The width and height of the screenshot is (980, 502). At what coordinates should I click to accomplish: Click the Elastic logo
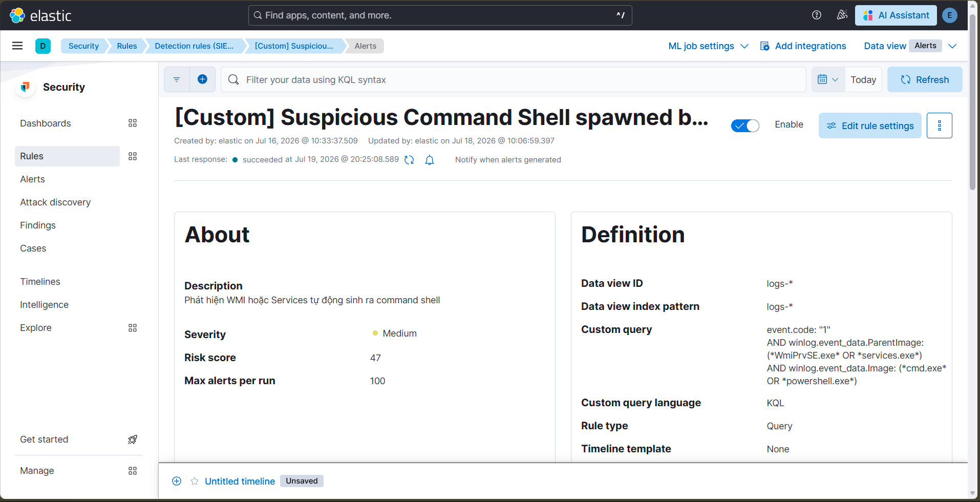point(40,15)
